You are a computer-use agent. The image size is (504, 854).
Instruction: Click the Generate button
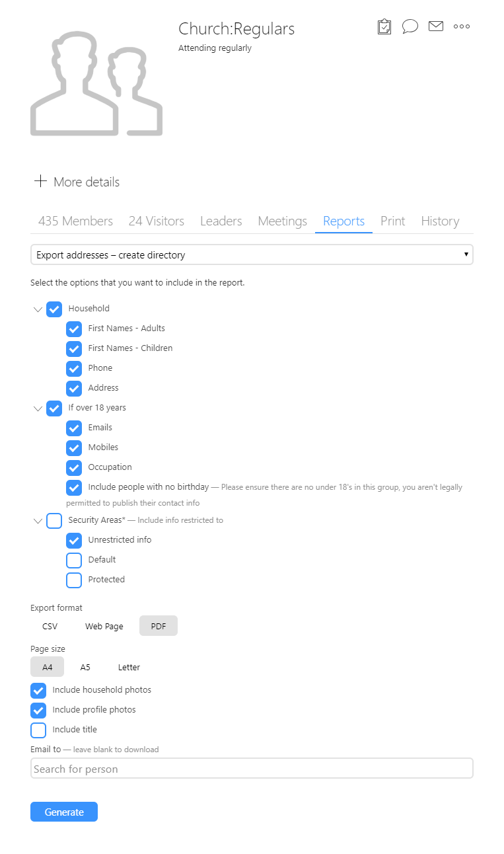pyautogui.click(x=63, y=812)
